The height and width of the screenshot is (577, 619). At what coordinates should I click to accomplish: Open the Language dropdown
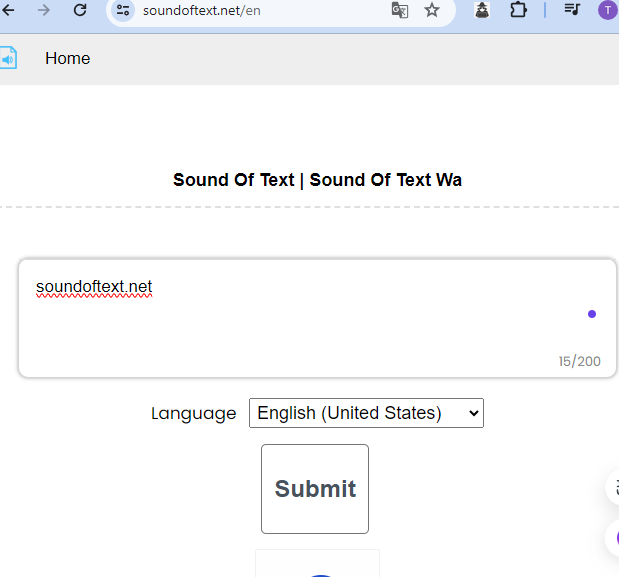point(366,413)
